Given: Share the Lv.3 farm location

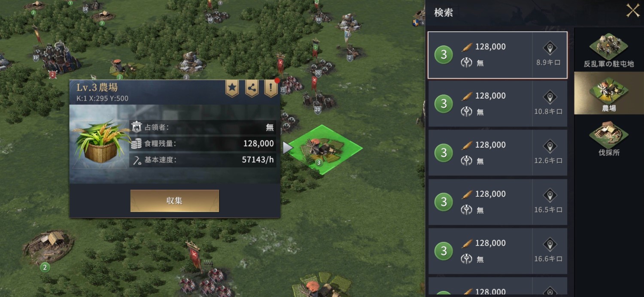Looking at the screenshot, I should [x=252, y=88].
